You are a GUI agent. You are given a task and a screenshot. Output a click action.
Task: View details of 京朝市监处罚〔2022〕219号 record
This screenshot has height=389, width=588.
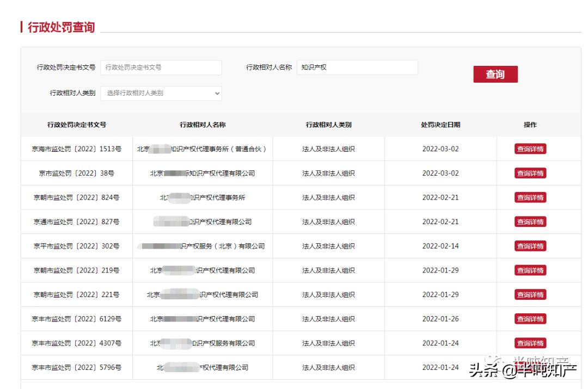530,270
